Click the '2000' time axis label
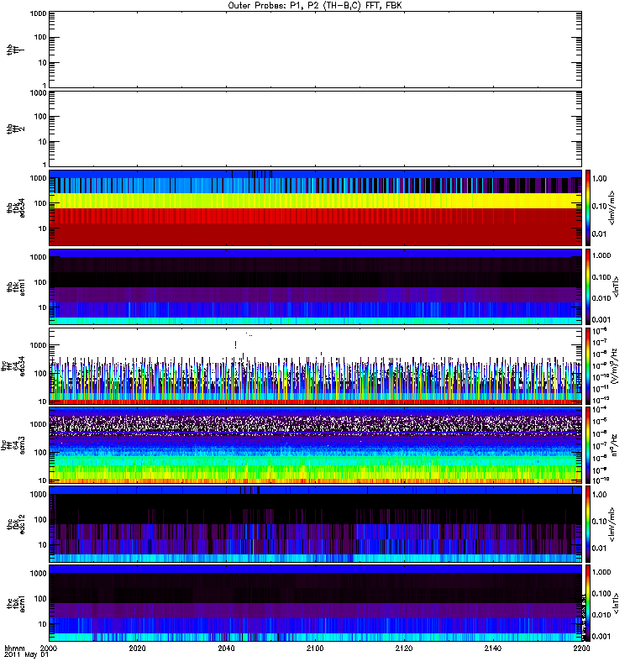 [x=49, y=648]
